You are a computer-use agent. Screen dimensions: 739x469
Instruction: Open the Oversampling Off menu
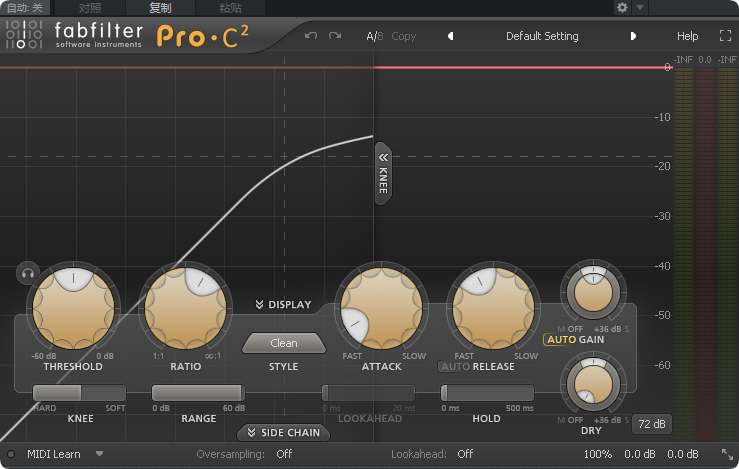point(284,454)
